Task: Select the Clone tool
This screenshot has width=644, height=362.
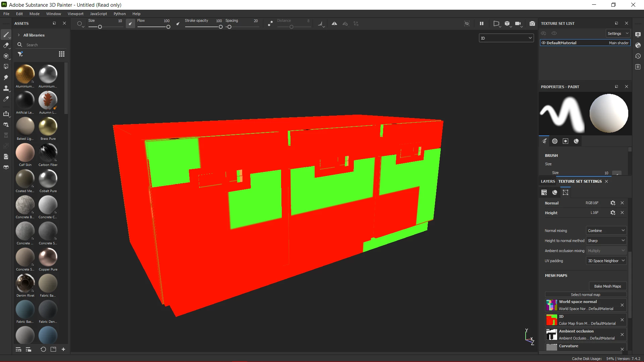Action: [x=6, y=88]
